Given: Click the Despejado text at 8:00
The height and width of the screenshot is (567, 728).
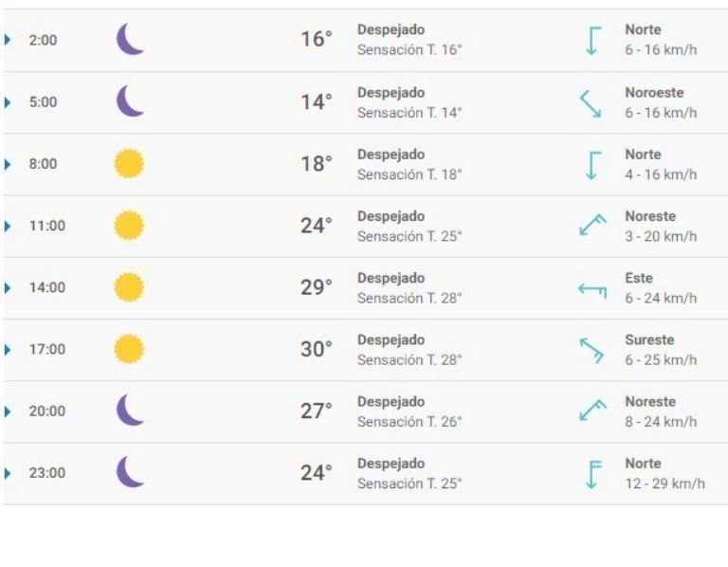Looking at the screenshot, I should [391, 155].
